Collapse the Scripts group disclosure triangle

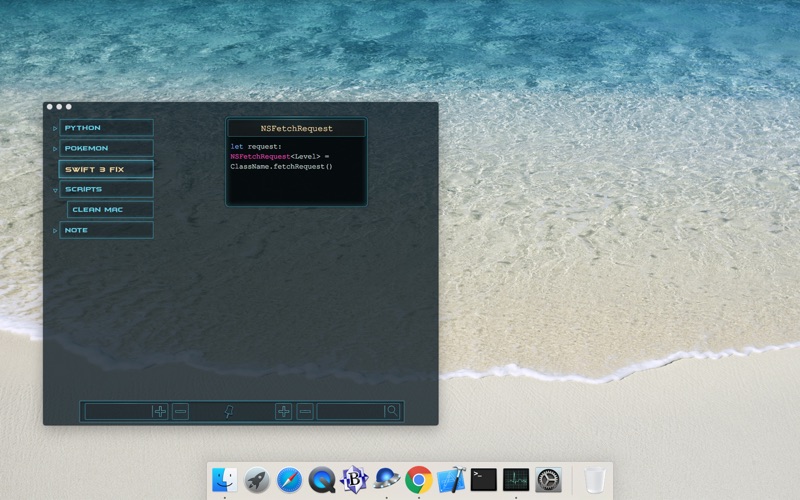pyautogui.click(x=55, y=190)
